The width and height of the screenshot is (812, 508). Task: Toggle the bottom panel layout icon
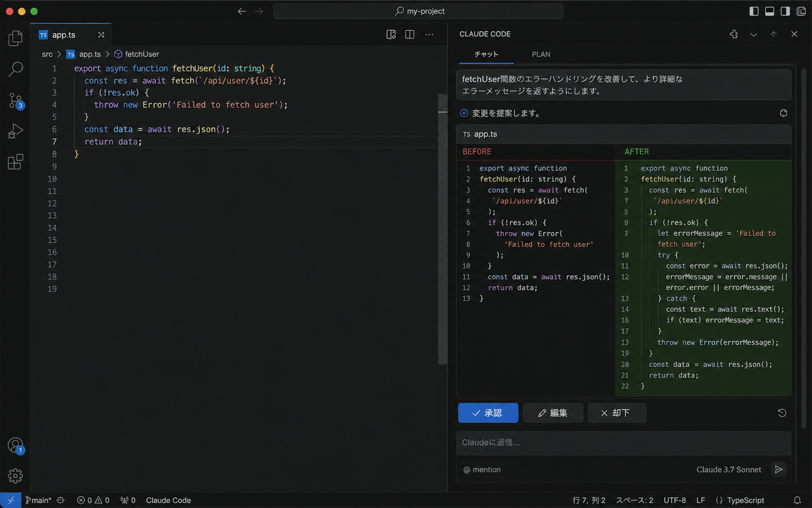tap(770, 11)
